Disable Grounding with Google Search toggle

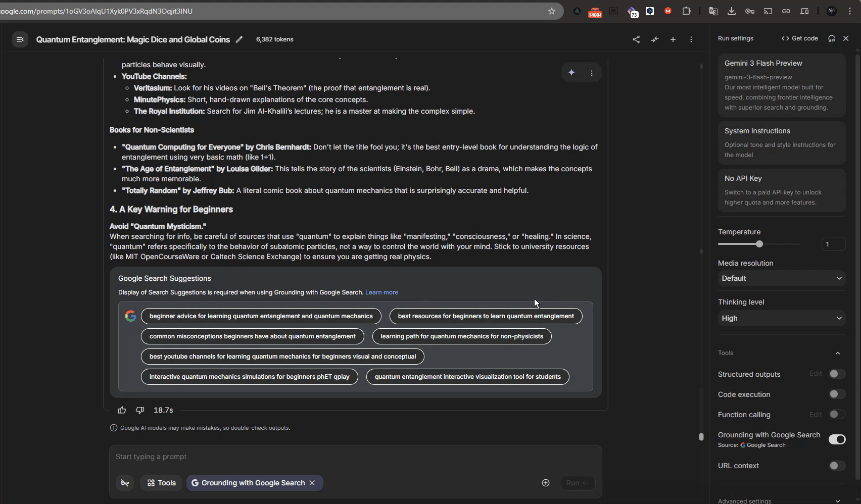coord(837,439)
